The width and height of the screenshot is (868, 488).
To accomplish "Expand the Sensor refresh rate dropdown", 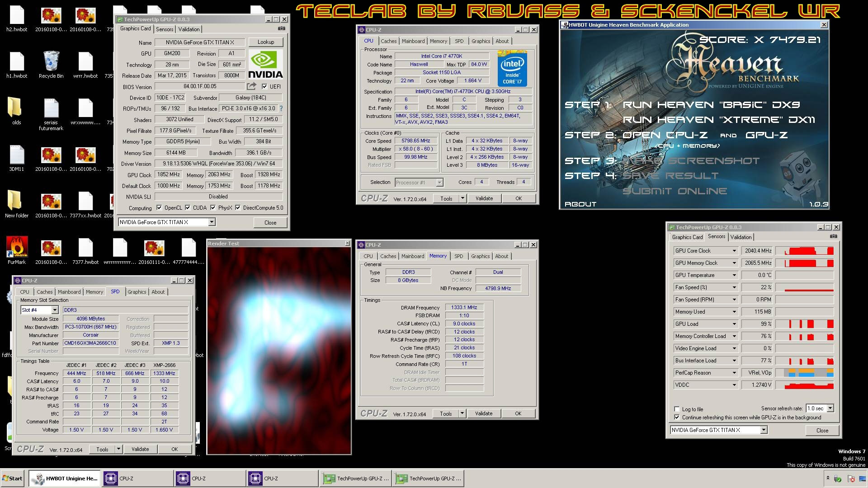I will point(830,408).
